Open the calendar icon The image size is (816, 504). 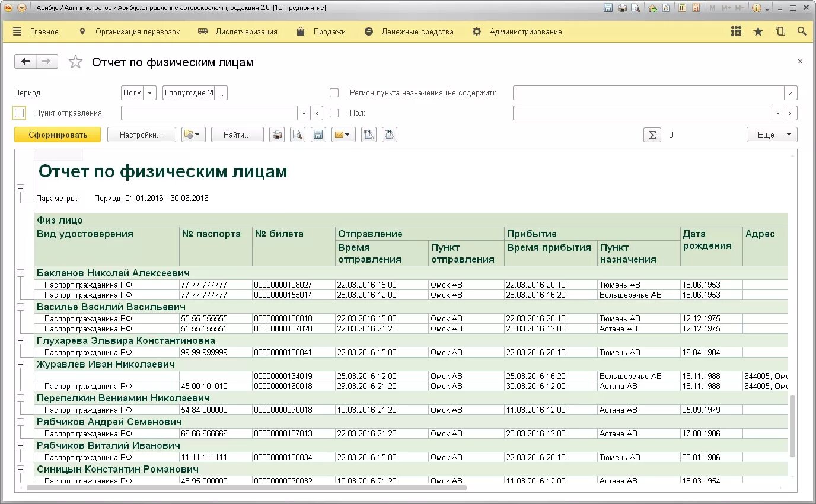696,8
